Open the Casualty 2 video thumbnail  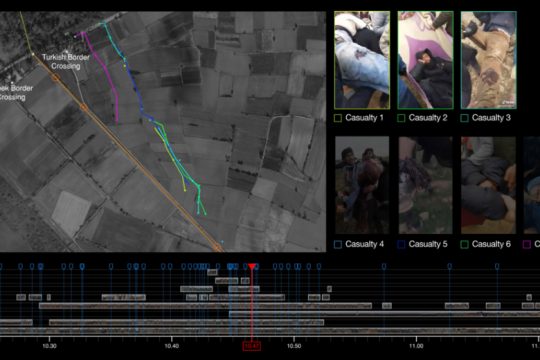[425, 60]
